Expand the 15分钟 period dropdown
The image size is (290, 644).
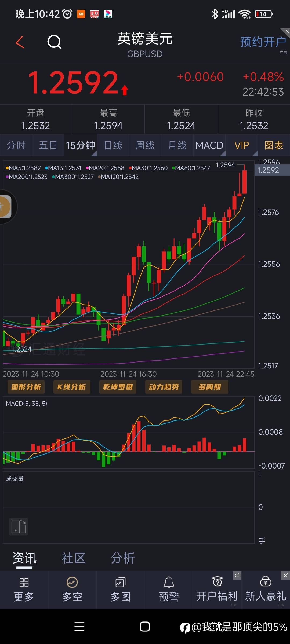81,145
